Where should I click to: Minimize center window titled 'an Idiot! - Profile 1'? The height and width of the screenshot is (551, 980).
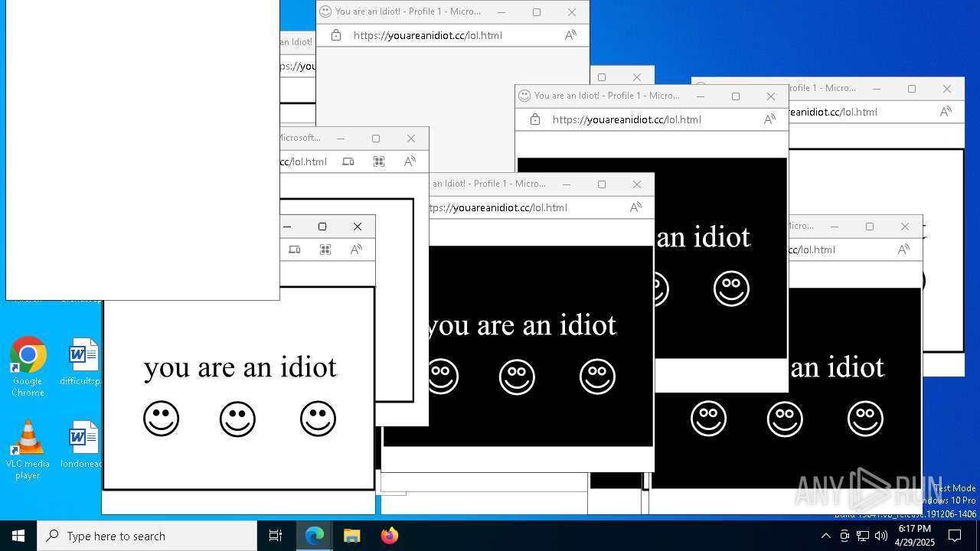point(567,184)
